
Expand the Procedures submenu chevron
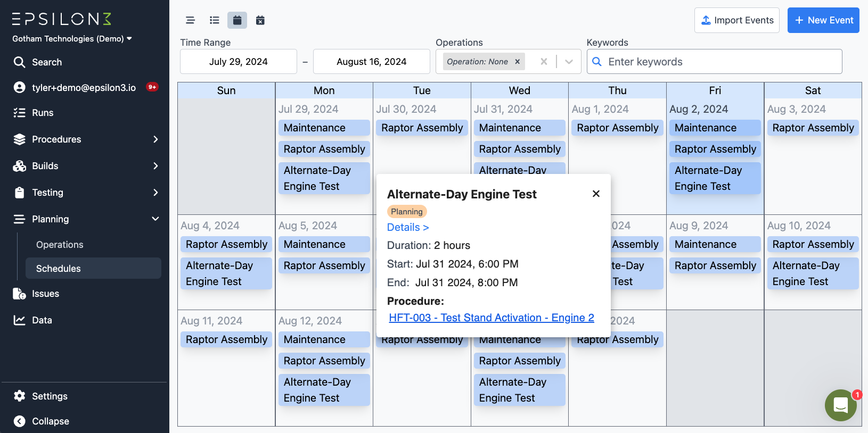click(x=155, y=139)
